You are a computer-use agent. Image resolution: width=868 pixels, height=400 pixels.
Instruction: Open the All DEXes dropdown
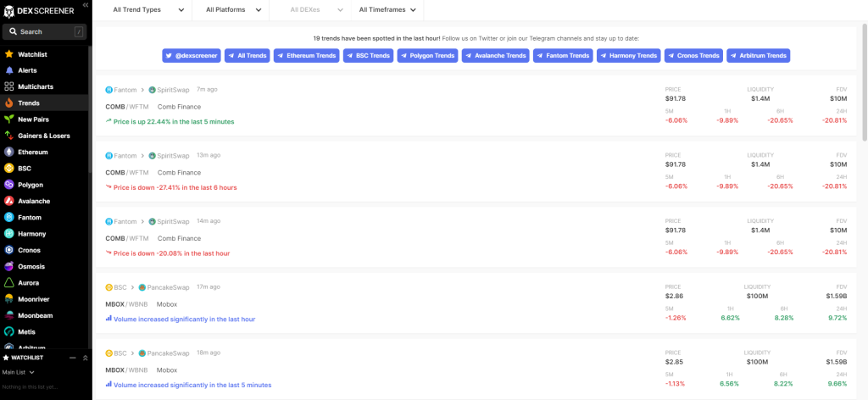pyautogui.click(x=317, y=9)
